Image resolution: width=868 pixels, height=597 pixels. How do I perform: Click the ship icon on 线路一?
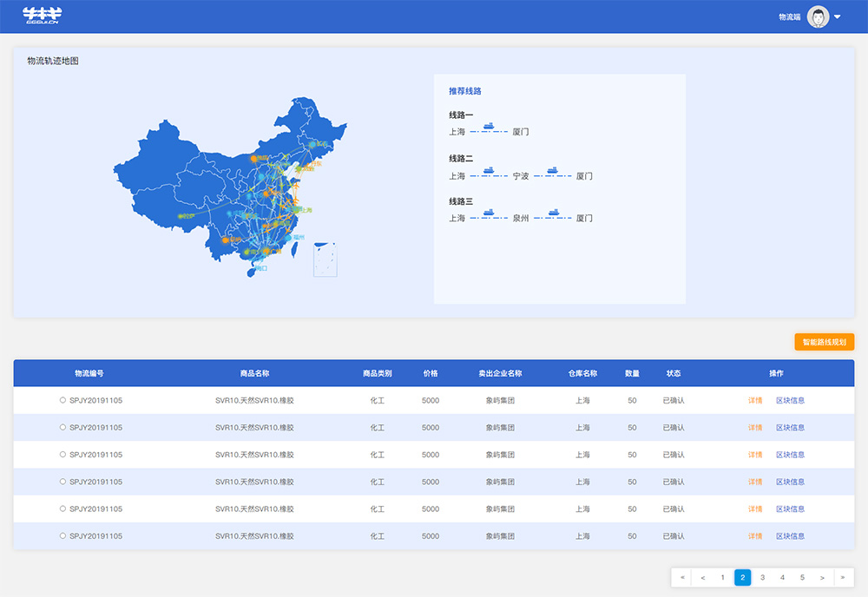click(488, 126)
